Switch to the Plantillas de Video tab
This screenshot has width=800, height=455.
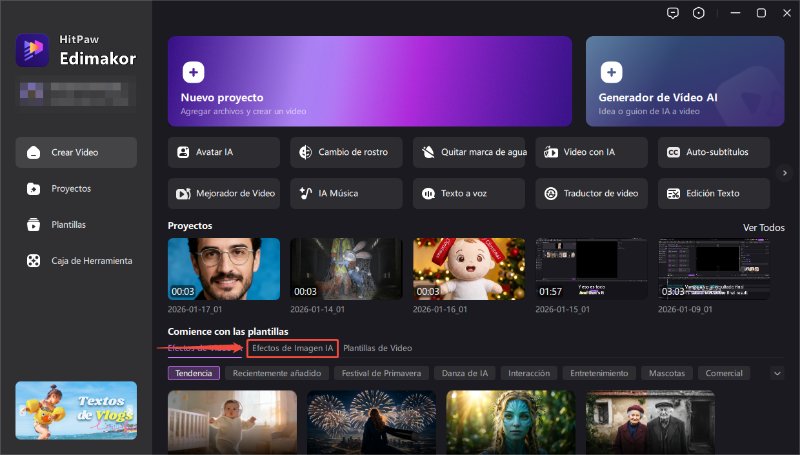click(378, 348)
